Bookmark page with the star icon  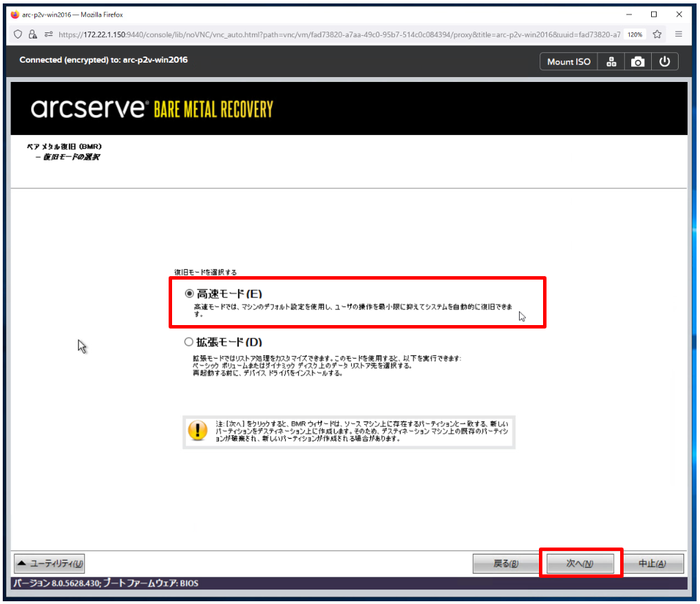pos(657,34)
